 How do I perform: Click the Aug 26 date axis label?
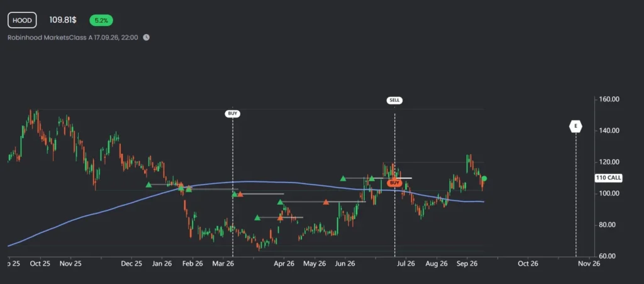pyautogui.click(x=437, y=263)
